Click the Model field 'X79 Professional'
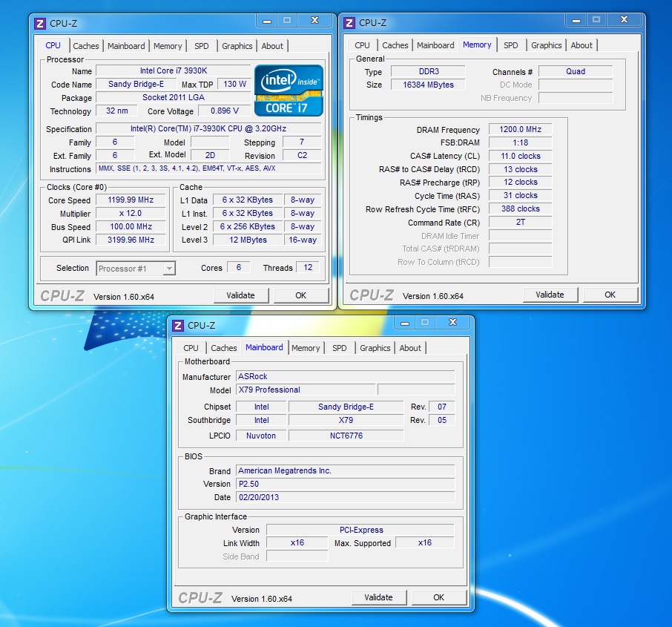Image resolution: width=672 pixels, height=627 pixels. click(x=306, y=390)
